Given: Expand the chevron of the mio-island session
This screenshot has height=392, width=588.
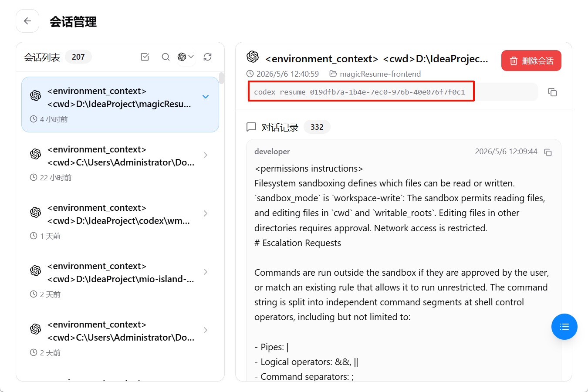Looking at the screenshot, I should click(x=206, y=272).
